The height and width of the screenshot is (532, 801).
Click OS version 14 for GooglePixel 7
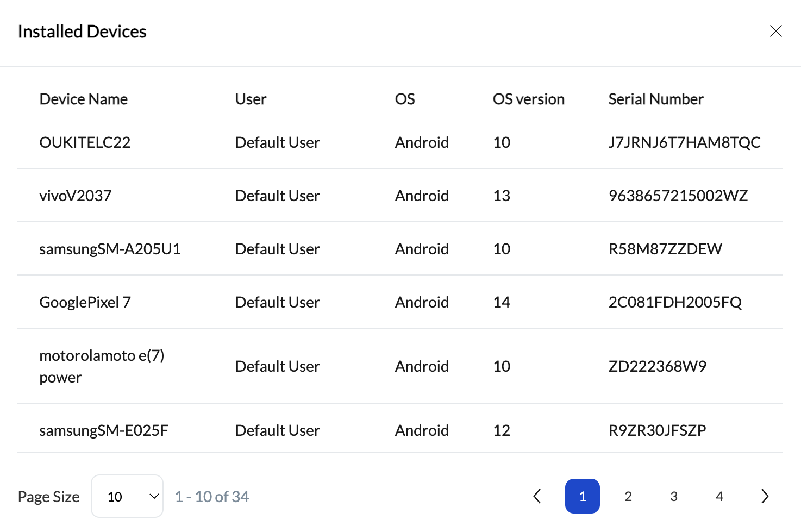pos(502,302)
